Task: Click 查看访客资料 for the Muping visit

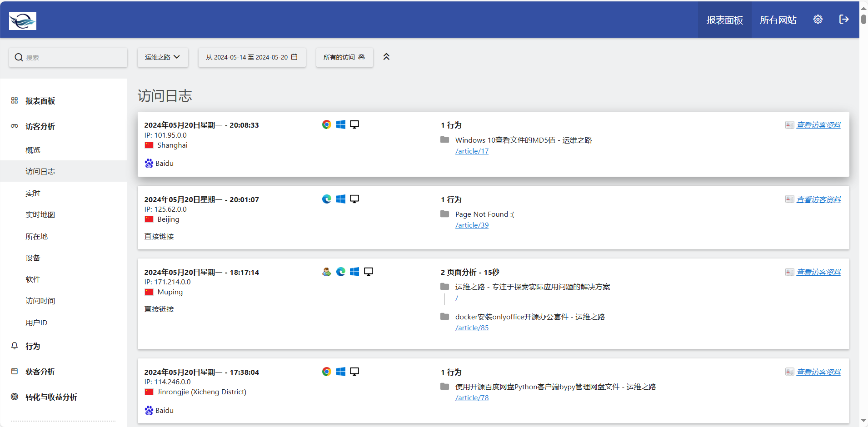Action: (x=818, y=272)
